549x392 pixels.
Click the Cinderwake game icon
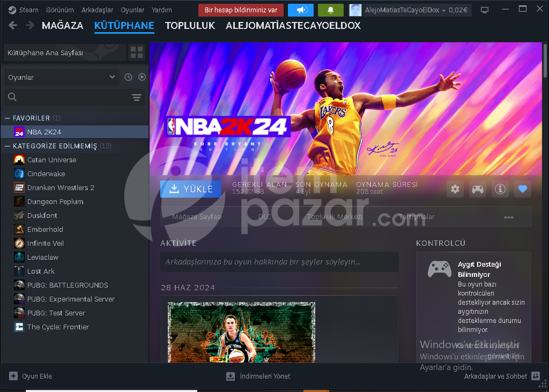click(x=19, y=174)
